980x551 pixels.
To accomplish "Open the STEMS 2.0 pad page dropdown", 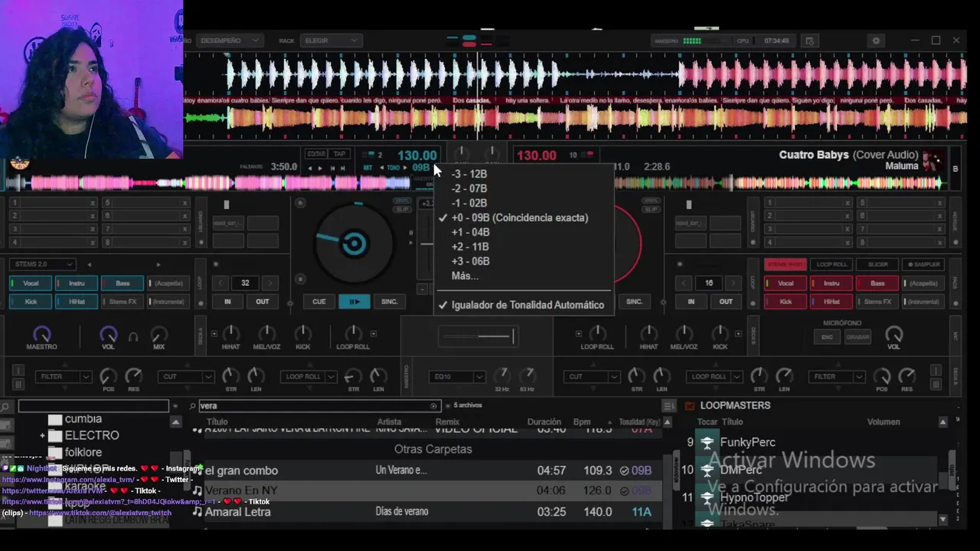I will tap(42, 264).
